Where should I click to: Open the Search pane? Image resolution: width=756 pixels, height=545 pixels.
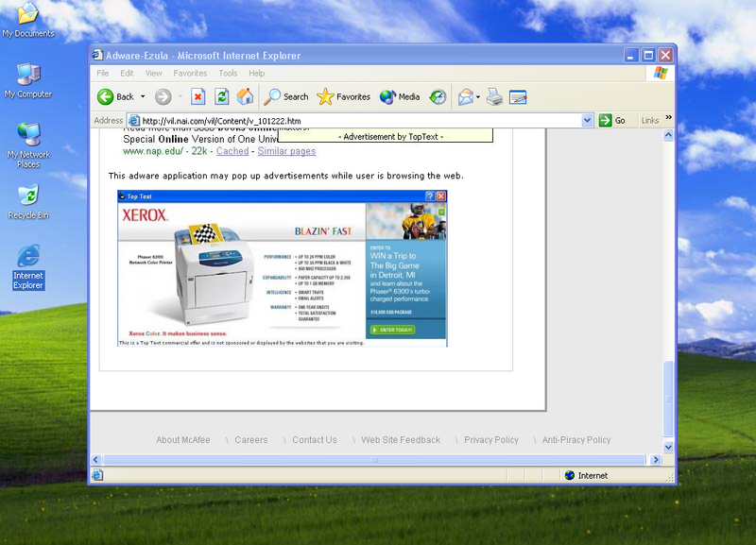(x=286, y=97)
